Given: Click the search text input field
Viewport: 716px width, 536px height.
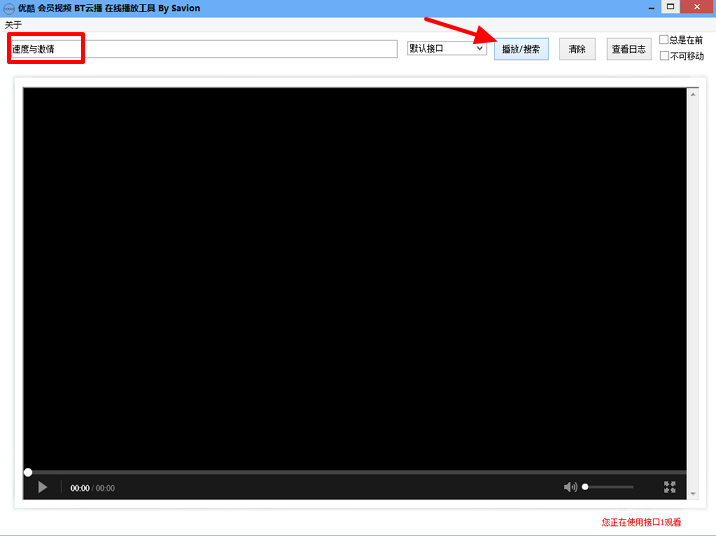Looking at the screenshot, I should 204,49.
